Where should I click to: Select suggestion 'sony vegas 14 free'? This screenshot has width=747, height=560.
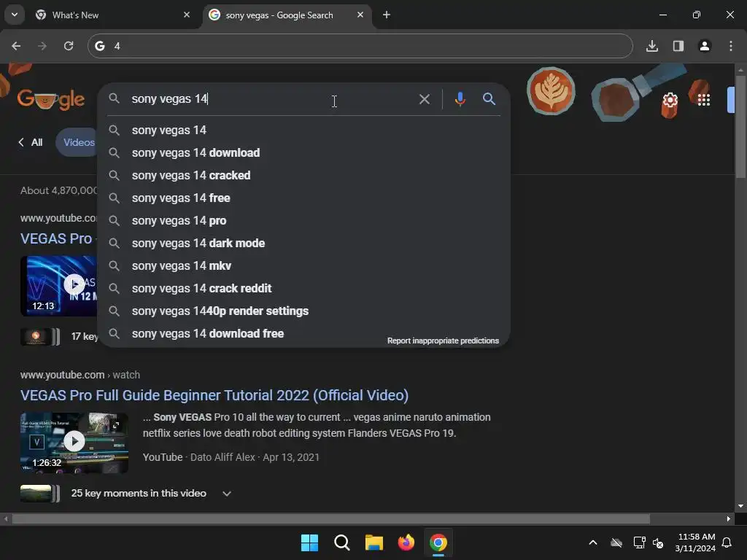click(304, 198)
